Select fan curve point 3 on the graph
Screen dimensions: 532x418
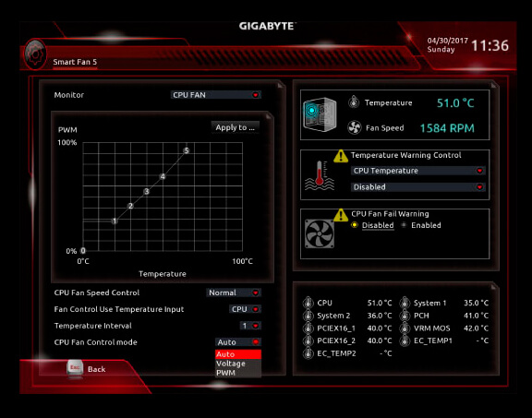(147, 192)
